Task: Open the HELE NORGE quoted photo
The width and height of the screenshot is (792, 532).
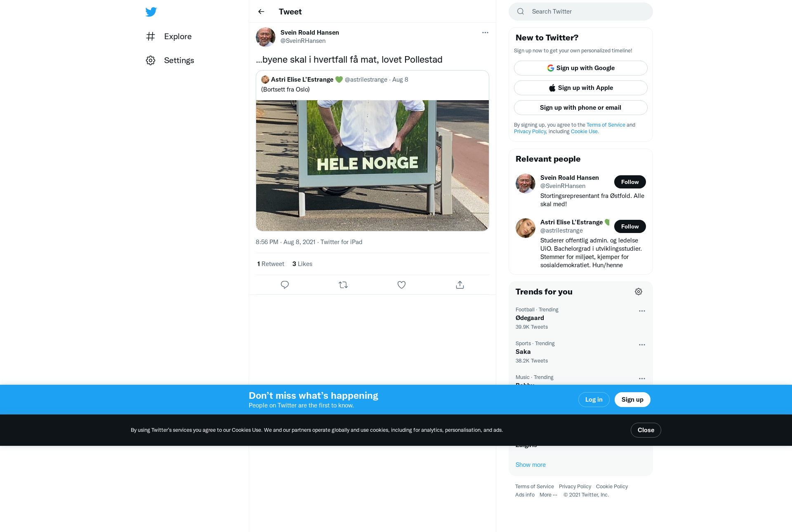Action: [x=372, y=165]
